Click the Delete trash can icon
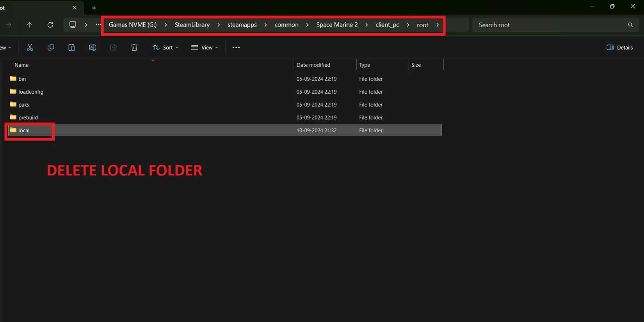The width and height of the screenshot is (644, 322). click(134, 47)
